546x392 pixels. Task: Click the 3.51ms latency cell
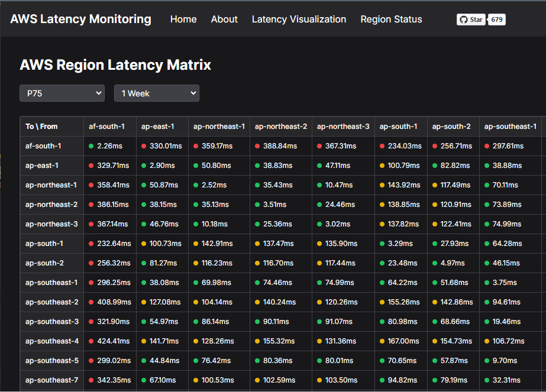tap(280, 205)
